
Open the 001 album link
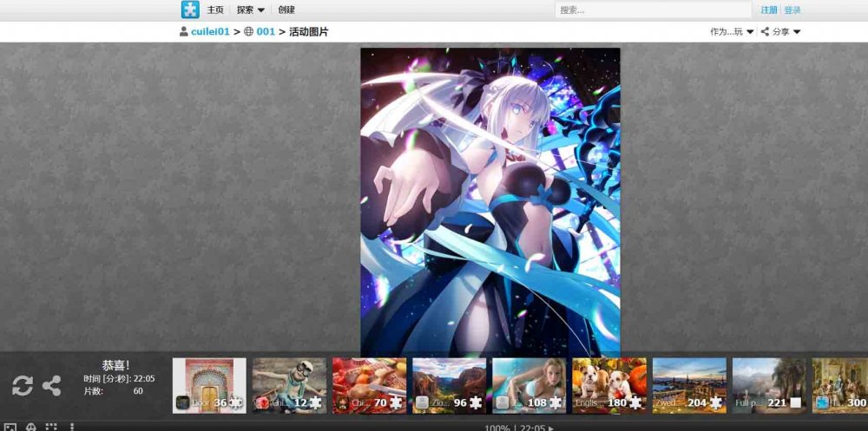click(x=266, y=31)
